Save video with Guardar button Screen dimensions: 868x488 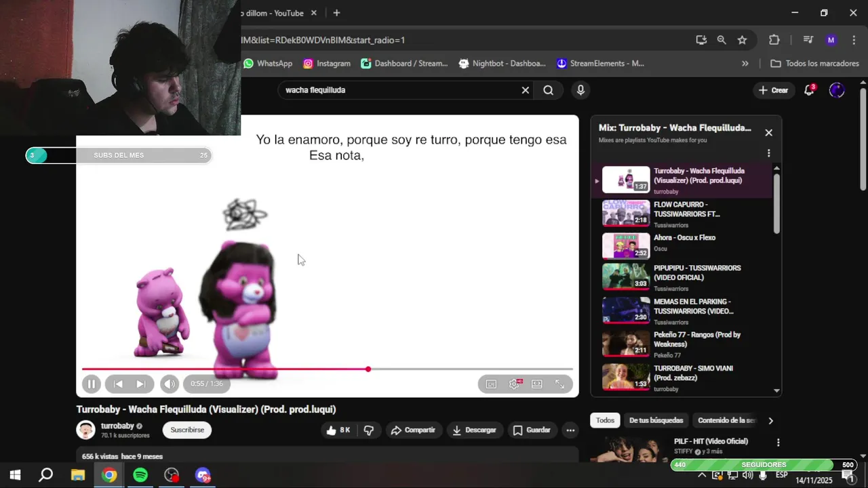[x=532, y=430]
